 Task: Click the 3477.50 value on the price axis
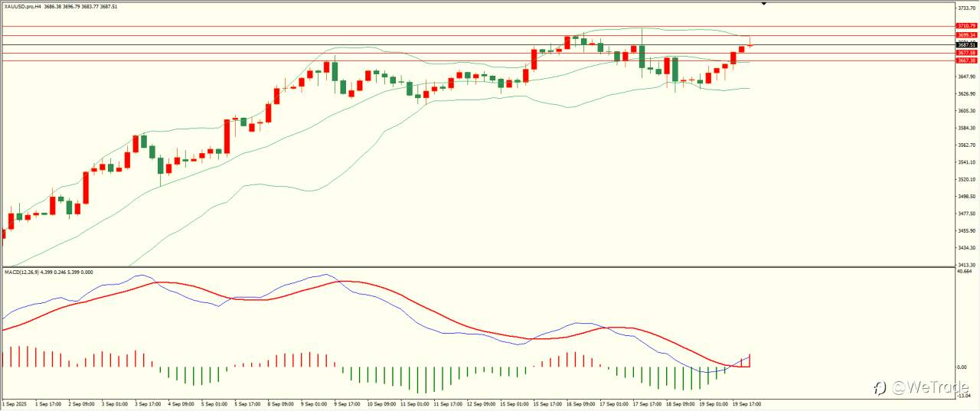tap(967, 213)
